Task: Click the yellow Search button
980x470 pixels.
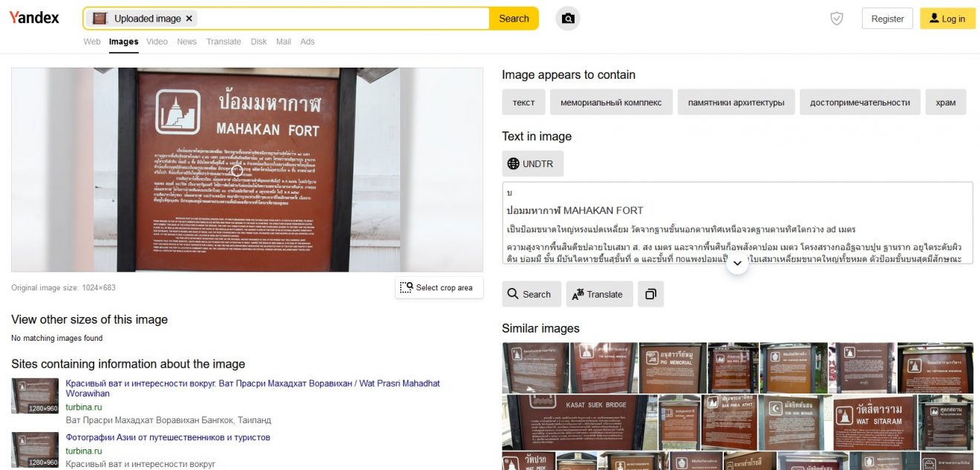Action: 514,19
